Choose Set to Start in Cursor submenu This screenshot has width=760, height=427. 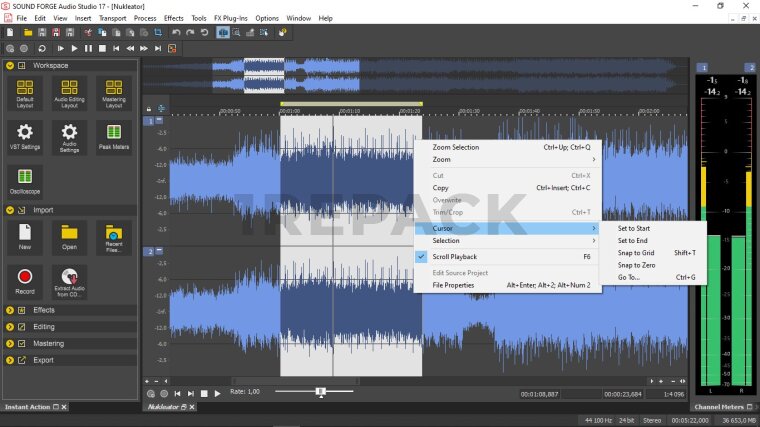pos(634,229)
